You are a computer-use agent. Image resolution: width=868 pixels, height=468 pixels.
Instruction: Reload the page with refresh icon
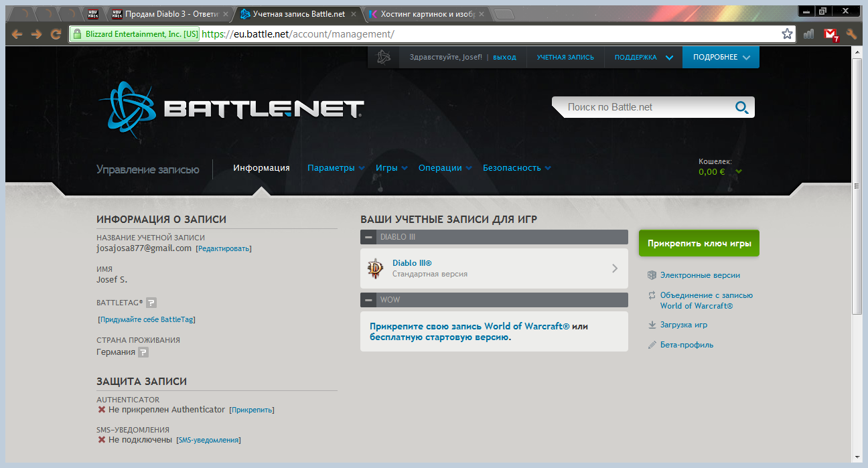point(56,34)
